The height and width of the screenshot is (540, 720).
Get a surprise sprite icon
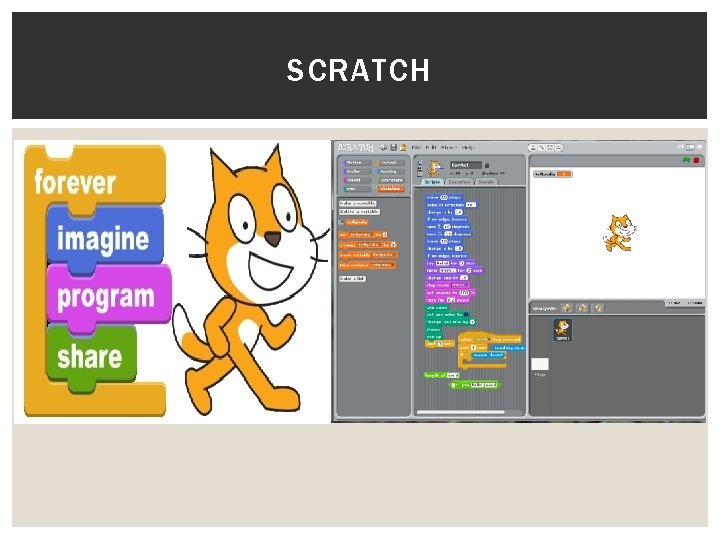point(598,308)
